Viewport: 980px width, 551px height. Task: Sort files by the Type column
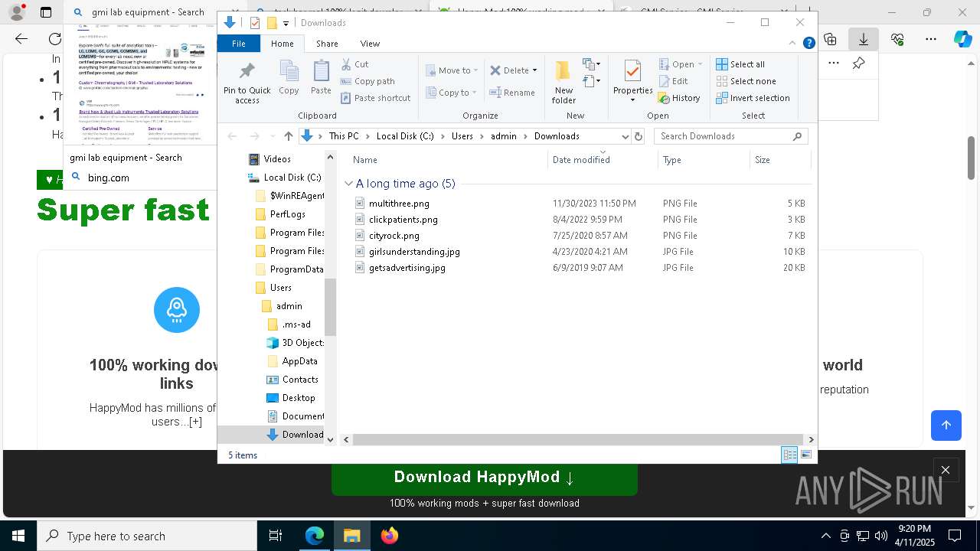tap(703, 159)
